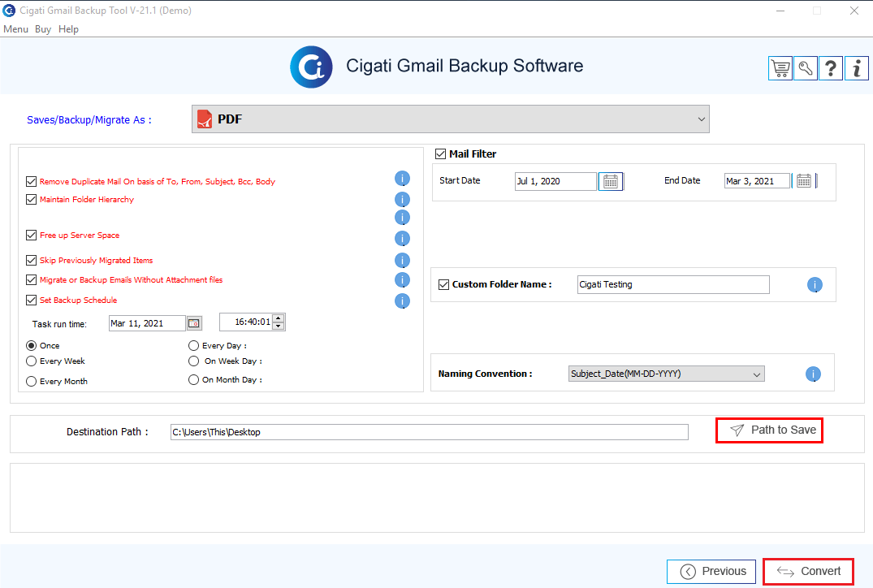Click the about information icon in header
This screenshot has width=873, height=588.
coord(856,68)
